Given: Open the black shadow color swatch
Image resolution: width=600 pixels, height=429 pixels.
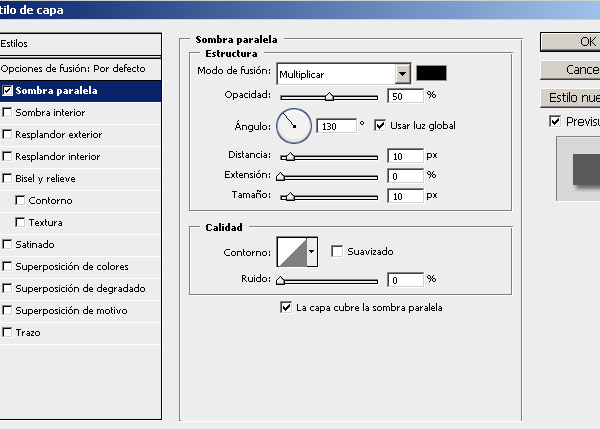Looking at the screenshot, I should click(431, 73).
